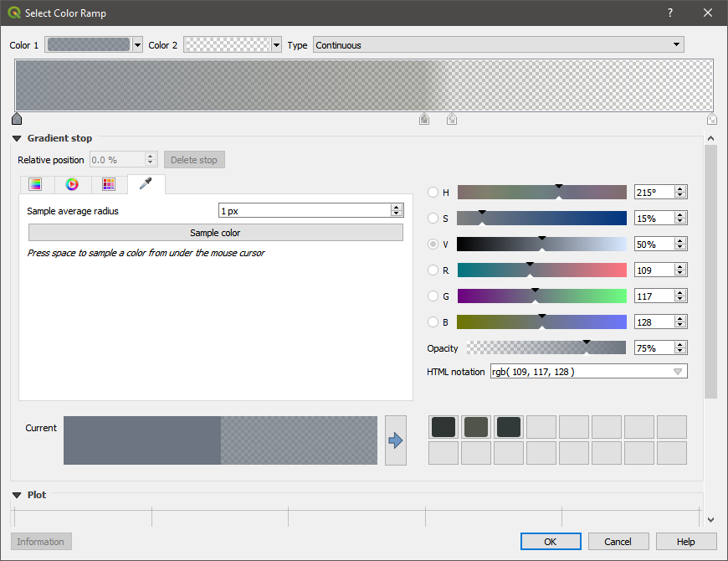Viewport: 728px width, 561px height.
Task: Open the color swatches grid tab
Action: (x=109, y=184)
